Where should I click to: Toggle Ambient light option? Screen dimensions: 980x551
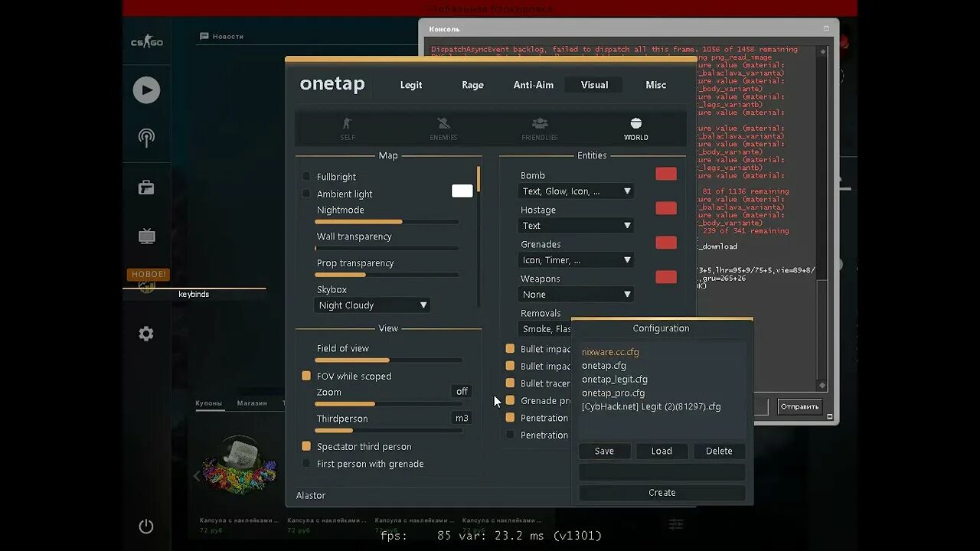point(306,194)
